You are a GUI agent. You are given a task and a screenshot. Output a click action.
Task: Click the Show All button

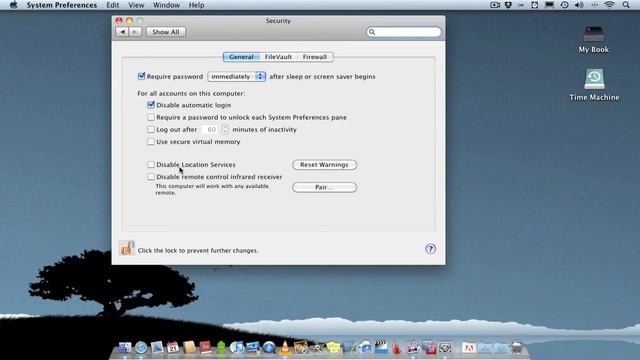click(x=166, y=32)
